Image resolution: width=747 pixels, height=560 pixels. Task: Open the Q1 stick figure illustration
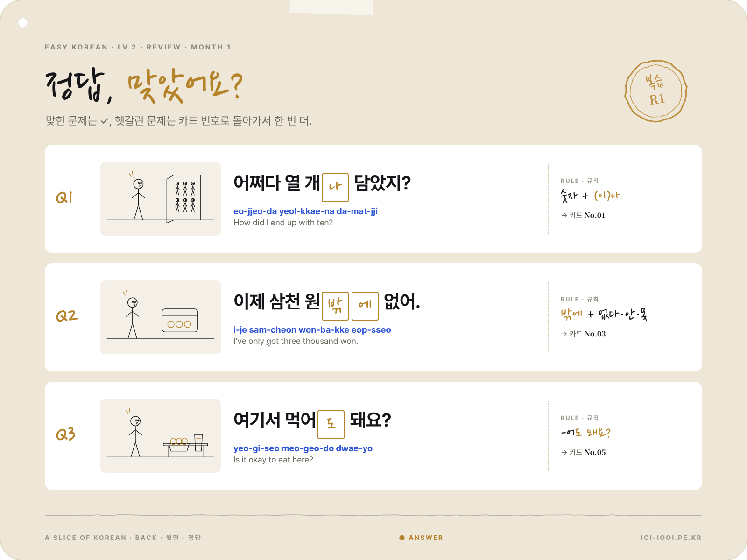(x=161, y=199)
